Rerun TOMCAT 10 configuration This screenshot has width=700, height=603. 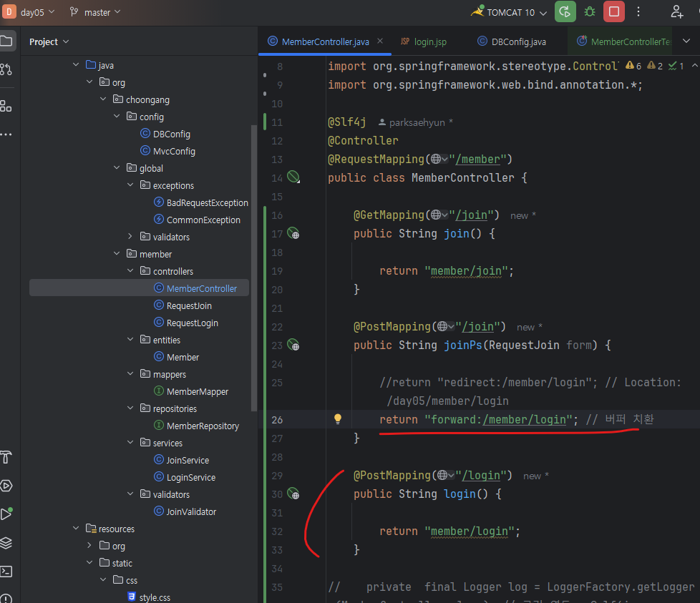(x=565, y=11)
